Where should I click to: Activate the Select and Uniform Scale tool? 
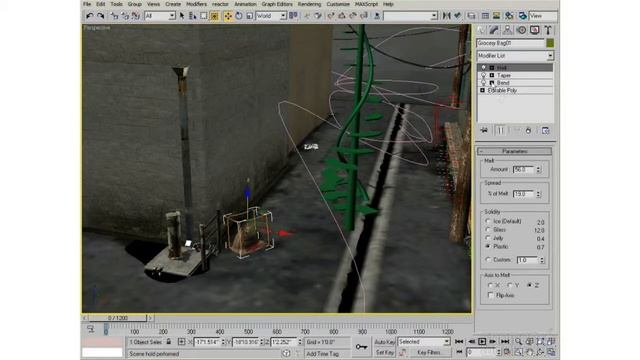pyautogui.click(x=249, y=16)
